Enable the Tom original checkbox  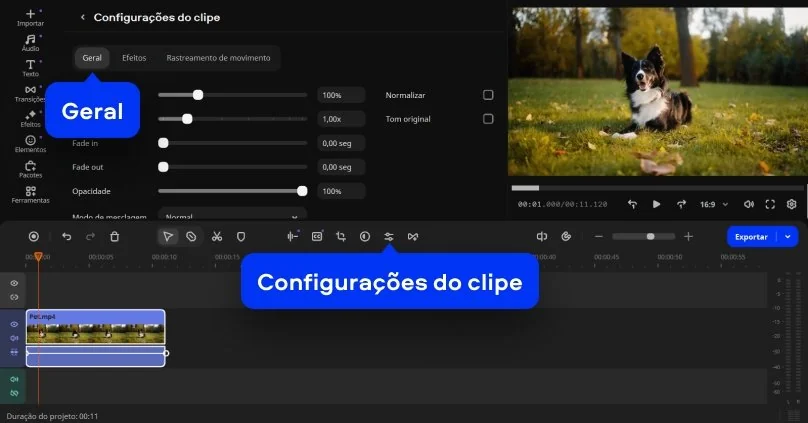[x=487, y=119]
